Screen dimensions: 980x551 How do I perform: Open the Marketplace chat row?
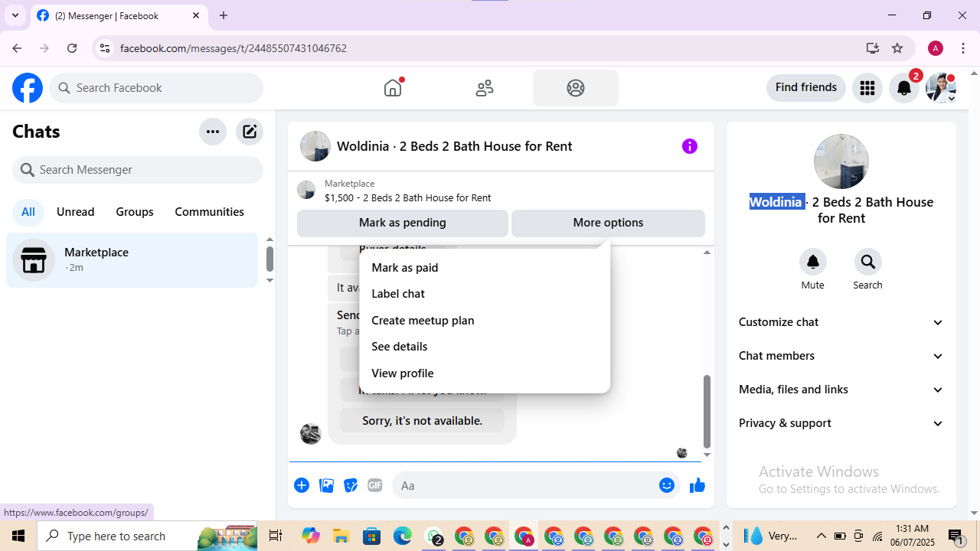click(132, 260)
